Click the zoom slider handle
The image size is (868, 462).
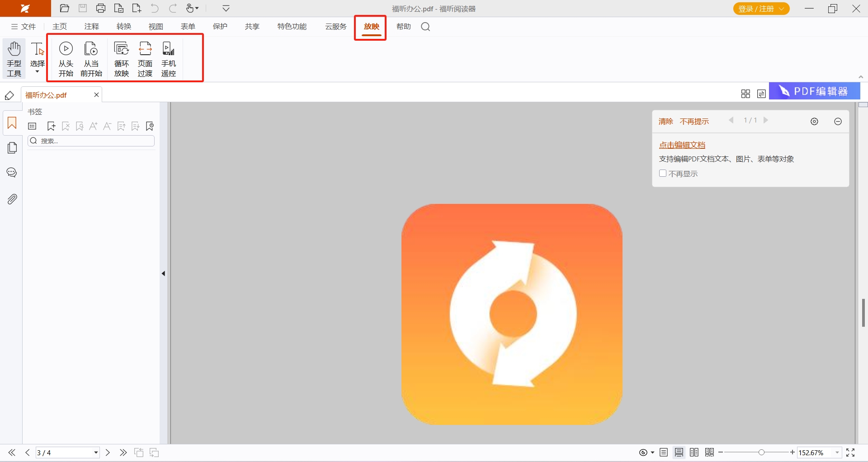(761, 453)
